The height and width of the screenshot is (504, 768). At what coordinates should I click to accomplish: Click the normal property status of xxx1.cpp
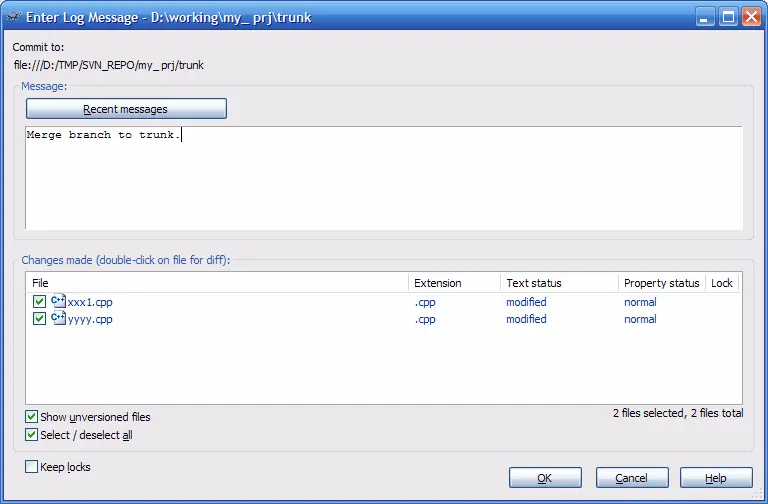[x=640, y=302]
